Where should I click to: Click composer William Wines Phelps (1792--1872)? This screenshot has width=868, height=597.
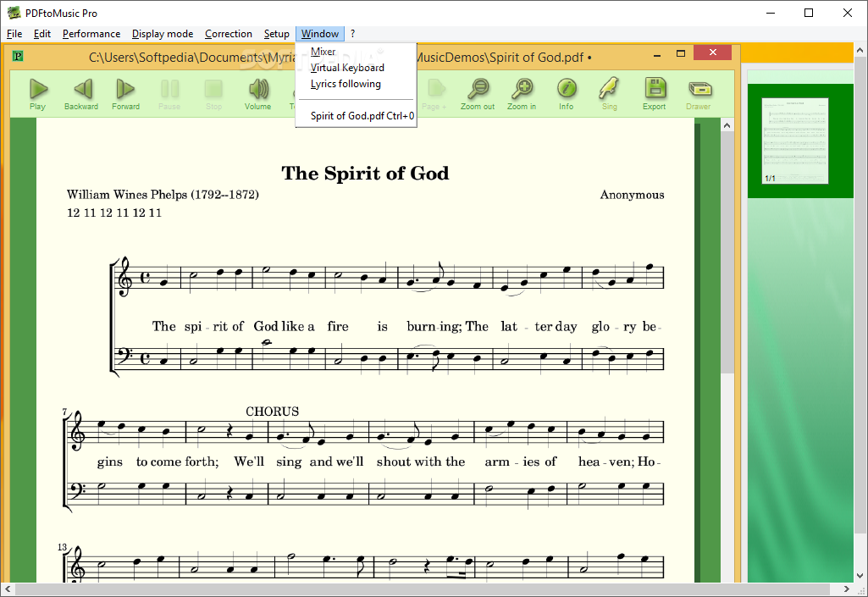163,195
